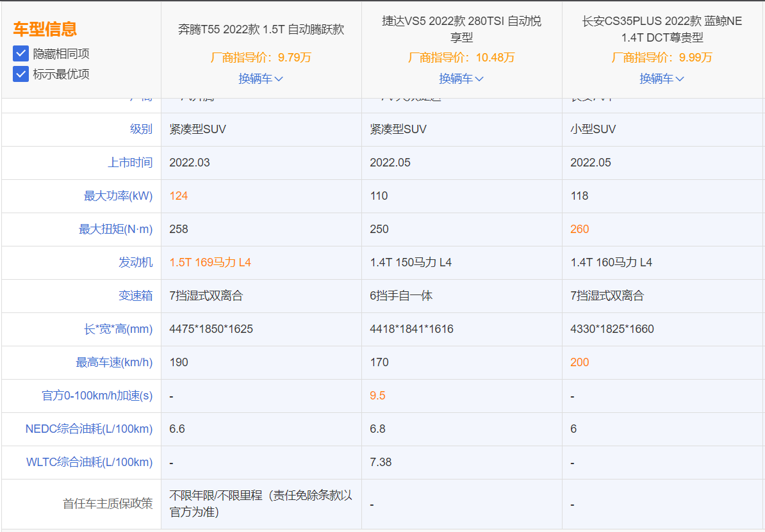
Task: Open 换辆车 dropdown under 长安CS35PLUS
Action: tap(662, 79)
